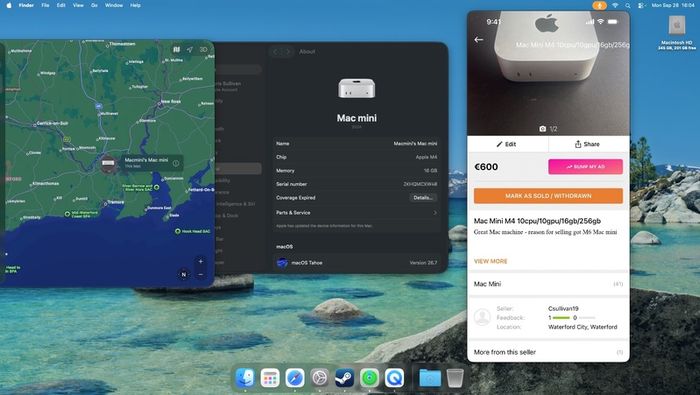Switch Find My map to 3D view

click(204, 50)
